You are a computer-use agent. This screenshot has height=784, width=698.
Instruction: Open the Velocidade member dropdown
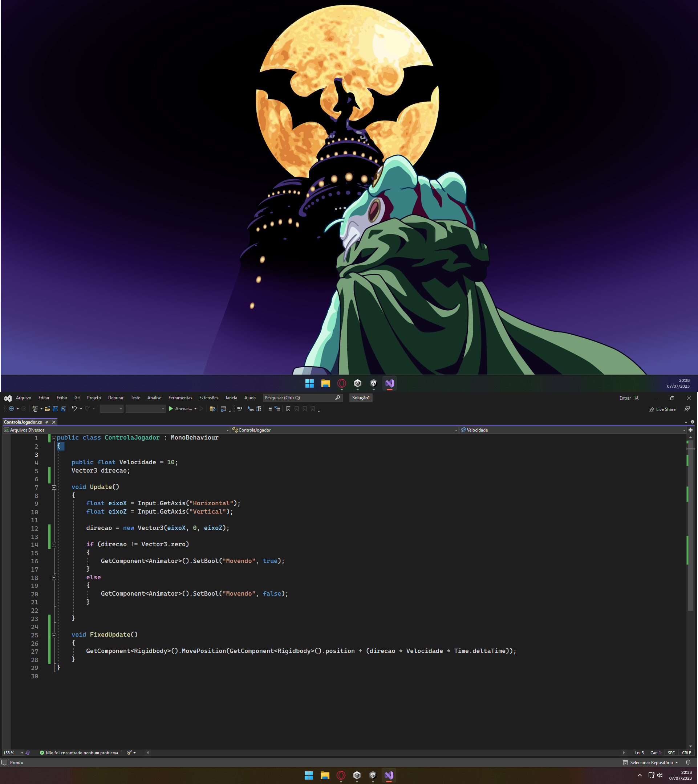coord(573,430)
